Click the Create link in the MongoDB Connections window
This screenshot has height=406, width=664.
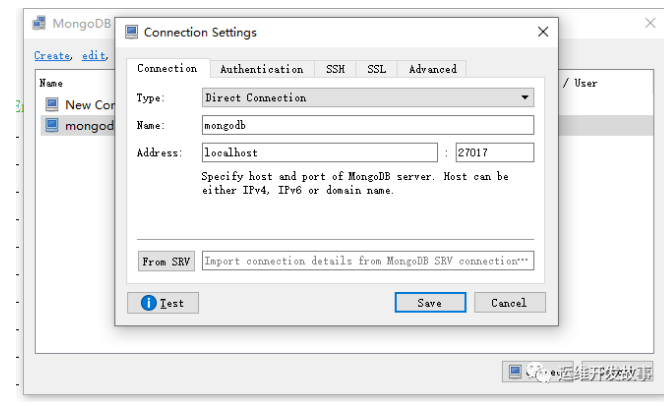pos(52,55)
